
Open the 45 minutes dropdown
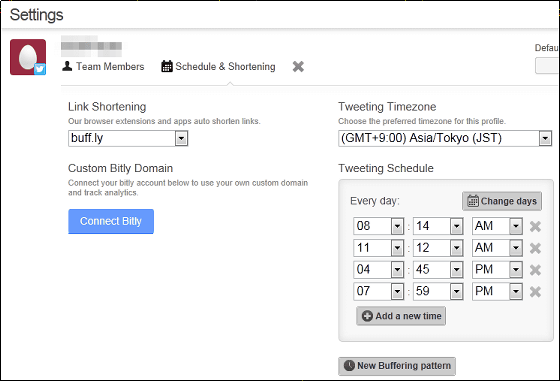point(438,270)
